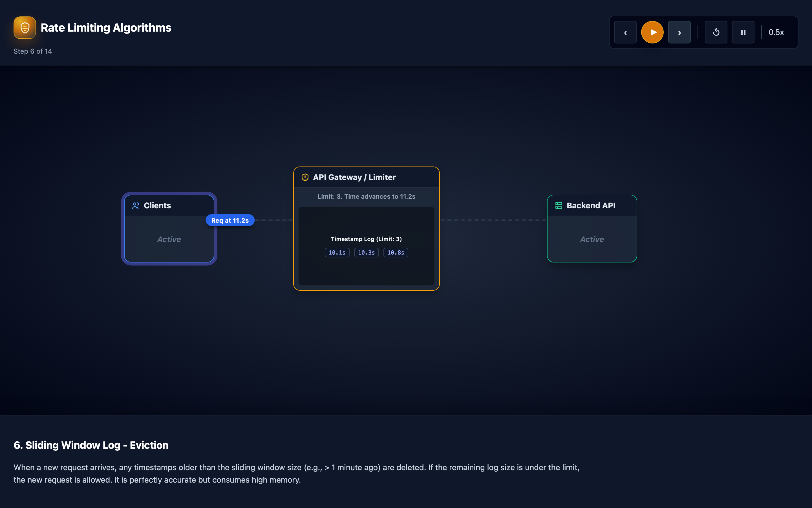The width and height of the screenshot is (812, 508).
Task: Click the 10.3s timestamp chip
Action: point(367,253)
